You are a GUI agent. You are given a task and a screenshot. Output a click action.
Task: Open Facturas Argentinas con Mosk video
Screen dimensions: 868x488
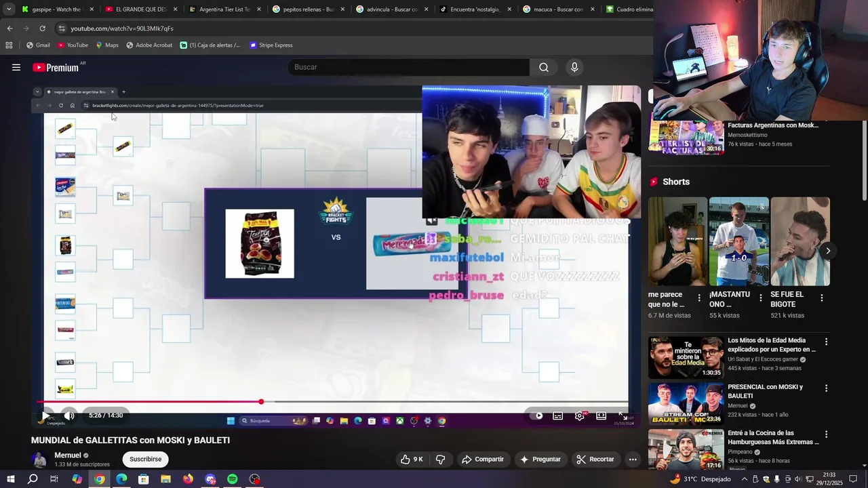(x=773, y=125)
